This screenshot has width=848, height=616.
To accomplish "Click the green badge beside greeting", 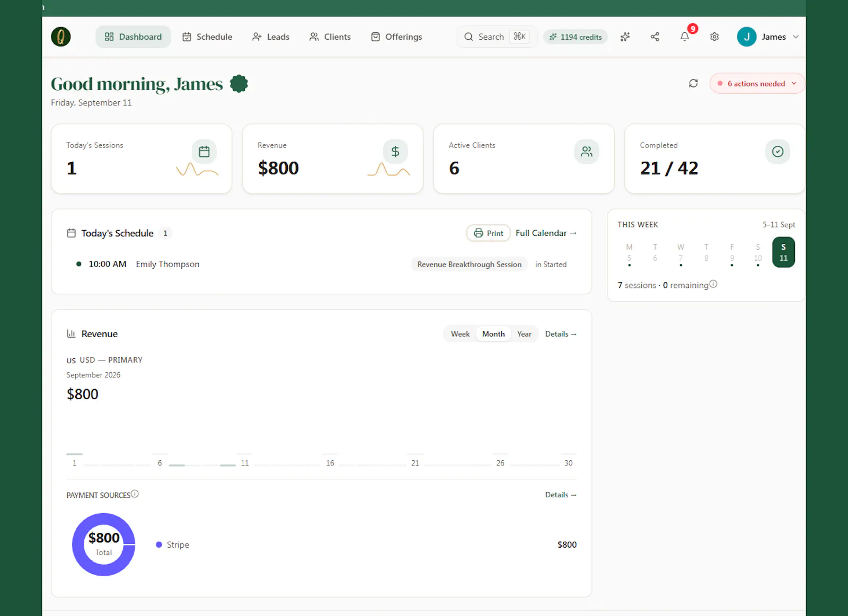I will point(239,84).
